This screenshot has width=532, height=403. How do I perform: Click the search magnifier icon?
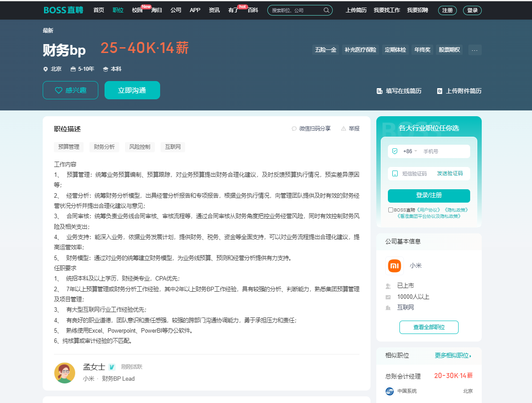point(326,10)
